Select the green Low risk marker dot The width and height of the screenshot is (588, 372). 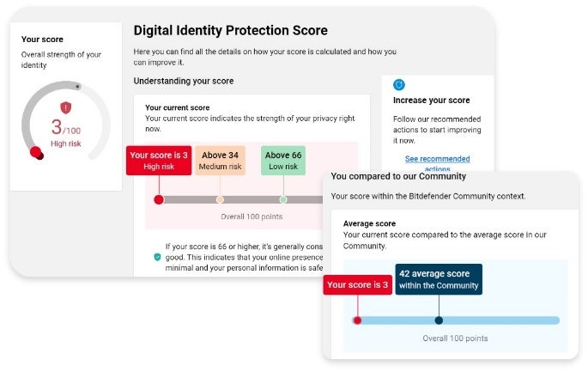283,199
